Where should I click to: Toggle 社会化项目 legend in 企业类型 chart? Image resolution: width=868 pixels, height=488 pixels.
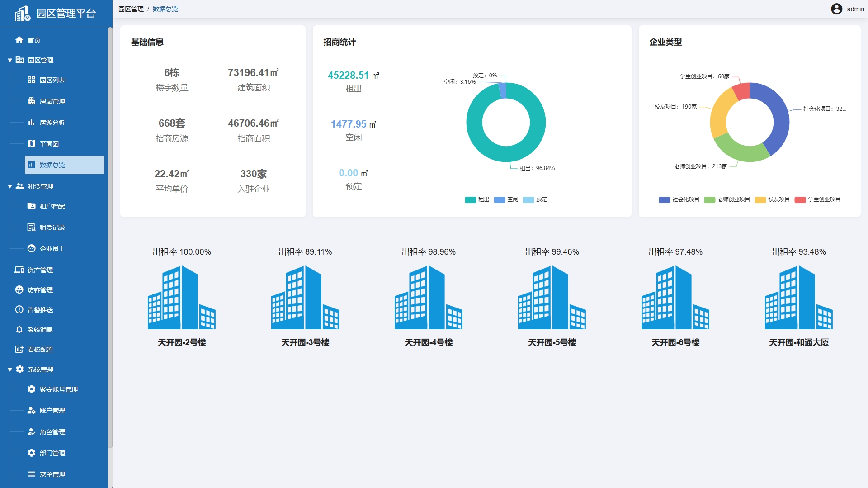[679, 199]
